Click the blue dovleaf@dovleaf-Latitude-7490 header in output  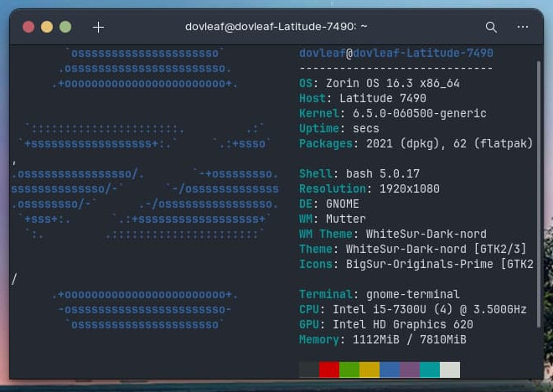[396, 54]
